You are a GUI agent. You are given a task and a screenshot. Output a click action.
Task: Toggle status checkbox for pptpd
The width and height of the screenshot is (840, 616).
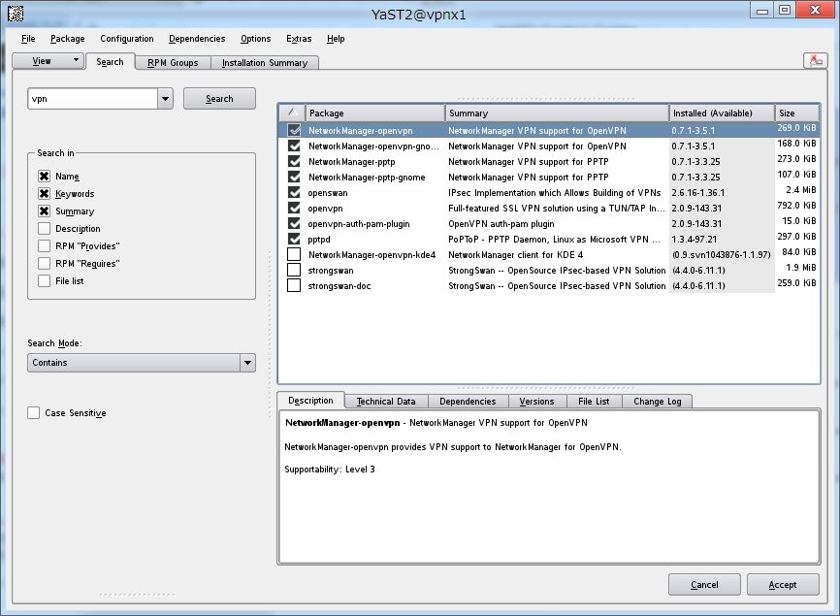pos(294,239)
